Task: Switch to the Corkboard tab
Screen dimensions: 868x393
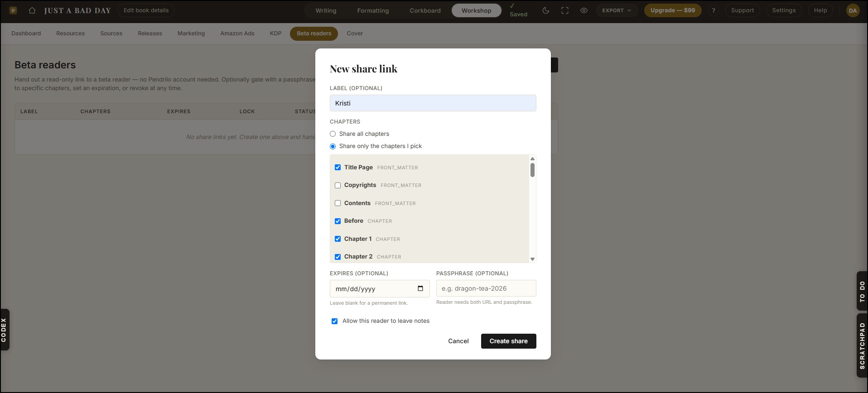Action: (425, 10)
